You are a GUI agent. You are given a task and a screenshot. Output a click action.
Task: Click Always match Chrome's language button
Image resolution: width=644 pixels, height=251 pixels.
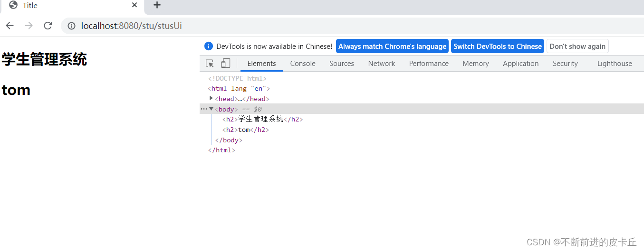(392, 46)
